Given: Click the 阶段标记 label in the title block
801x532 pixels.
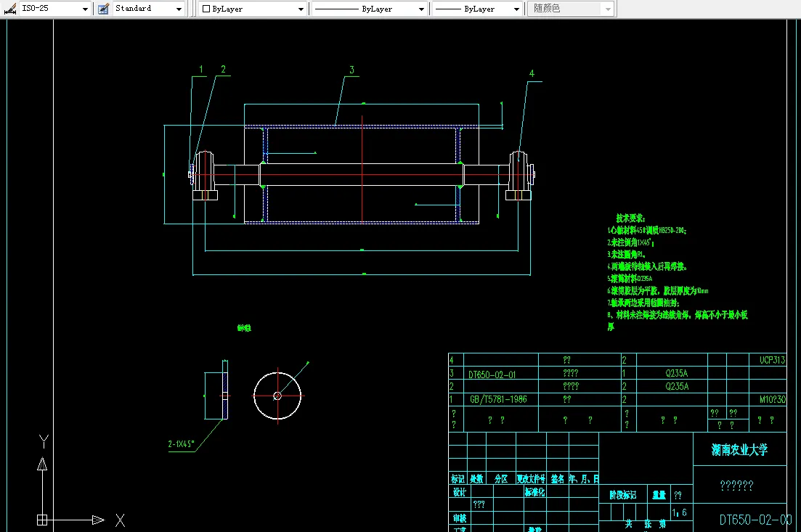Looking at the screenshot, I should pyautogui.click(x=622, y=495).
